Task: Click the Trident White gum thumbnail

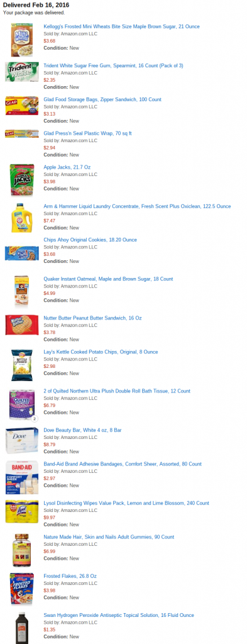Action: coord(22,72)
